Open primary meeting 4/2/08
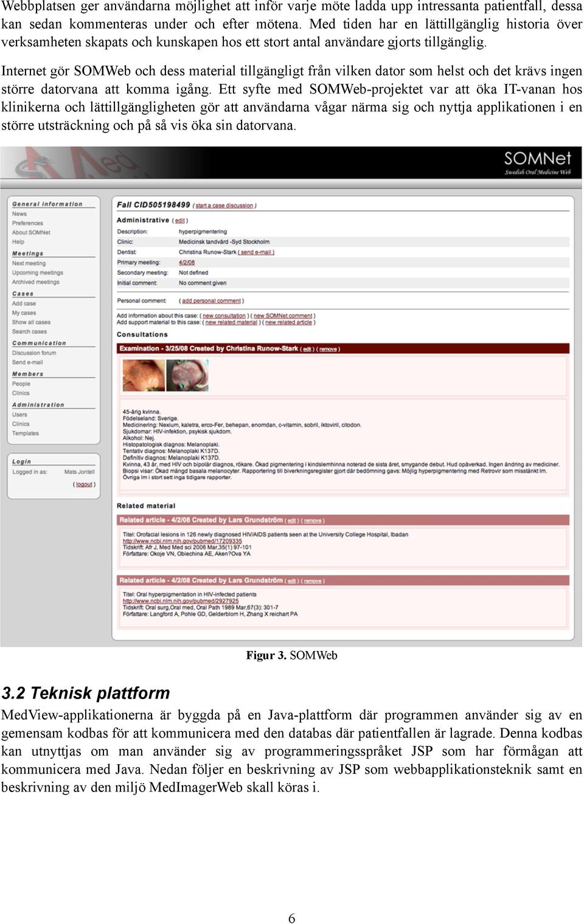Screen dimensions: 584x924 click(187, 262)
